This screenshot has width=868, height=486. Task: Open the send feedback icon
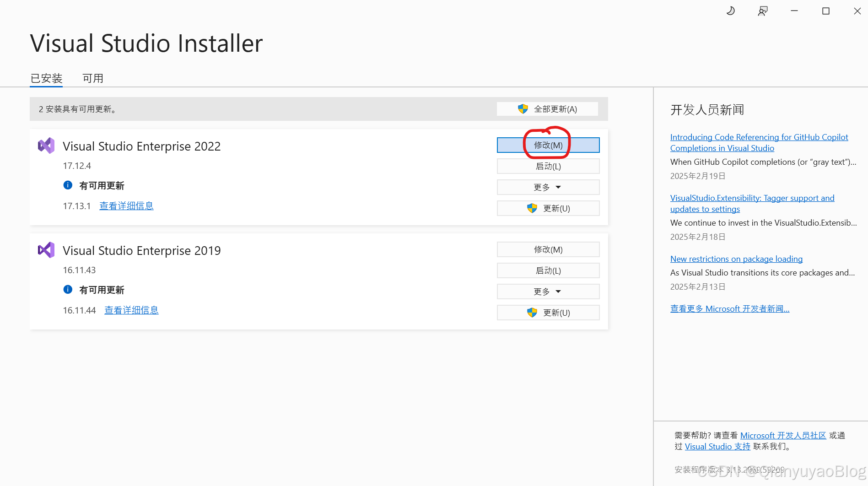[x=763, y=11]
